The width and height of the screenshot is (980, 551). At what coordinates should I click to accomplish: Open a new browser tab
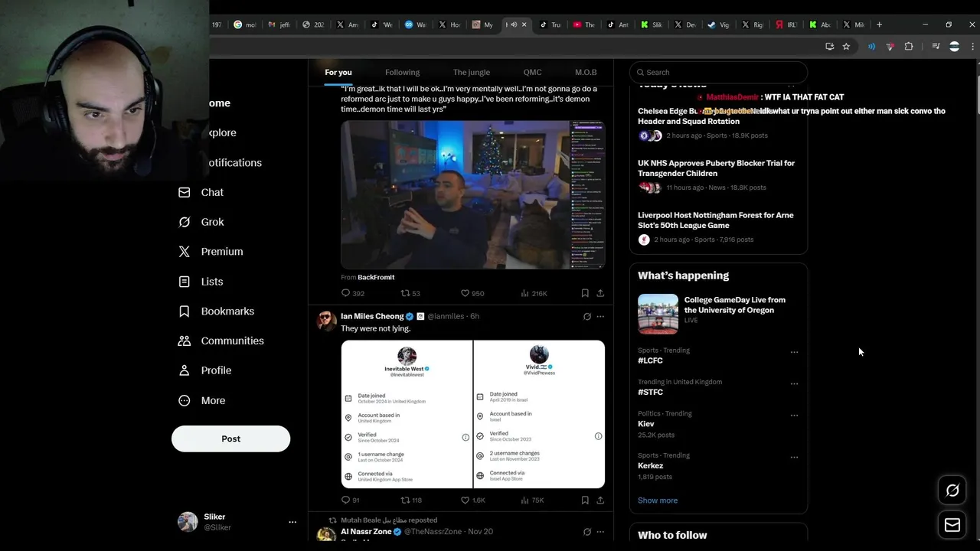(879, 24)
